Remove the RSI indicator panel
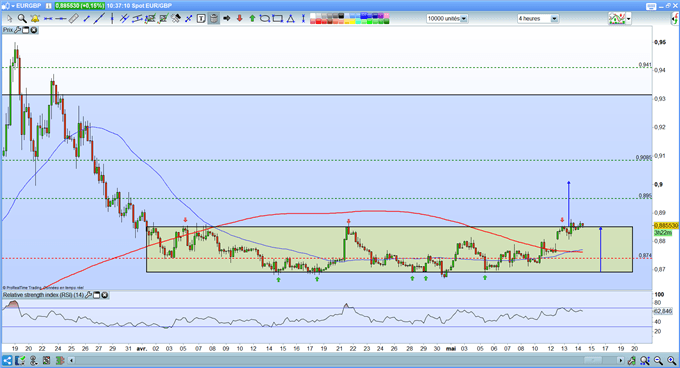 [105, 295]
